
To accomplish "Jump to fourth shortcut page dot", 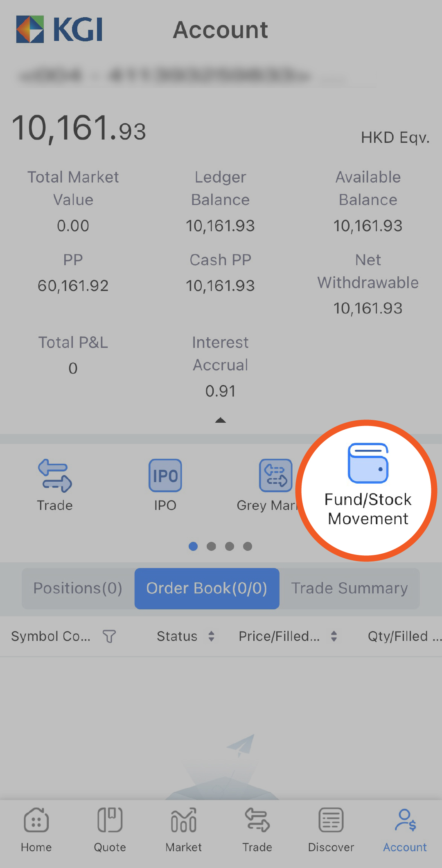I will click(248, 546).
